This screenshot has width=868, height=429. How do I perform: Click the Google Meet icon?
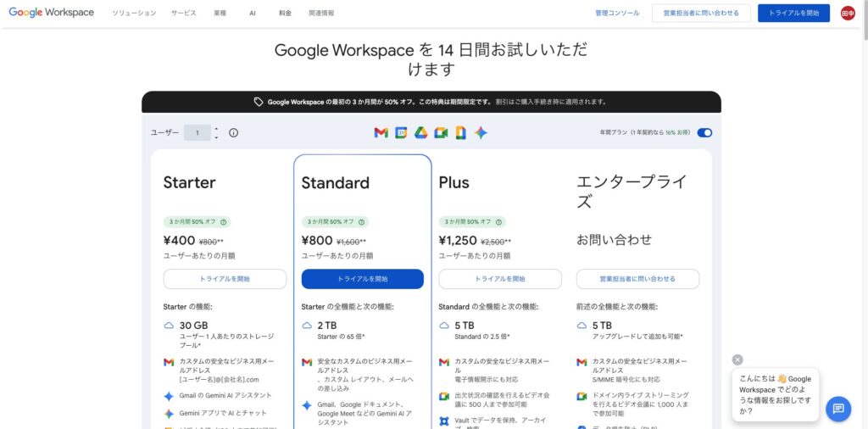[441, 132]
